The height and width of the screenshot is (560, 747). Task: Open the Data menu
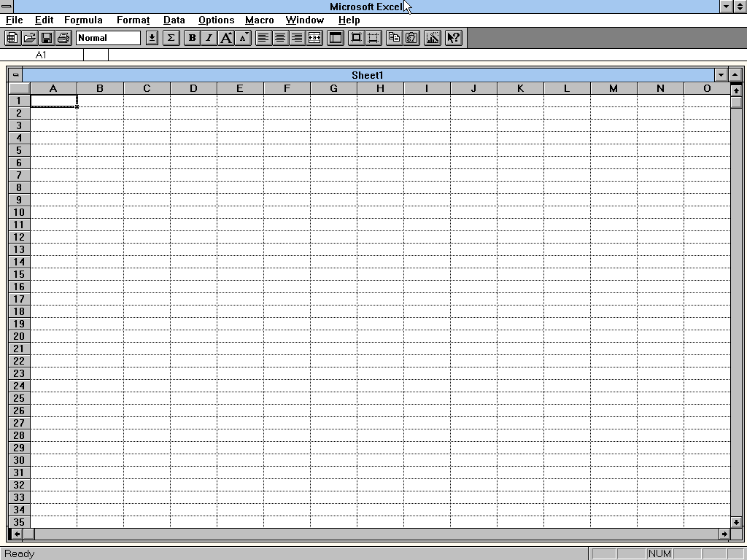174,20
